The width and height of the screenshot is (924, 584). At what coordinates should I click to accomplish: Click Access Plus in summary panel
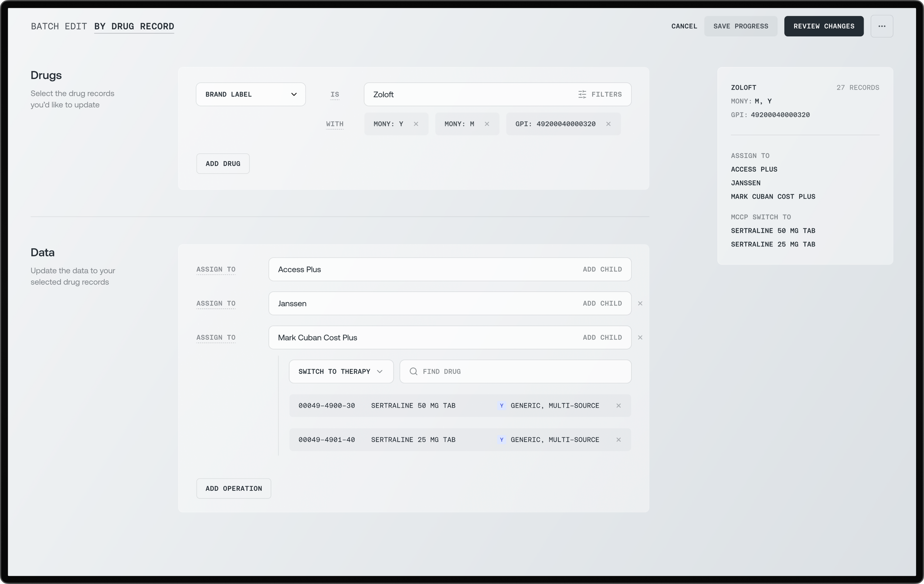754,169
